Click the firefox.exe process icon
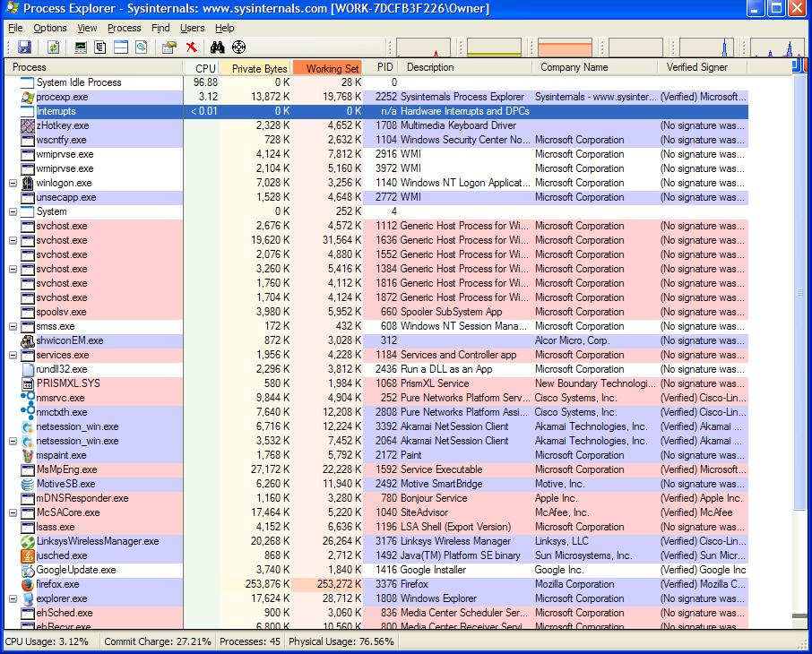Image resolution: width=812 pixels, height=654 pixels. coord(28,585)
